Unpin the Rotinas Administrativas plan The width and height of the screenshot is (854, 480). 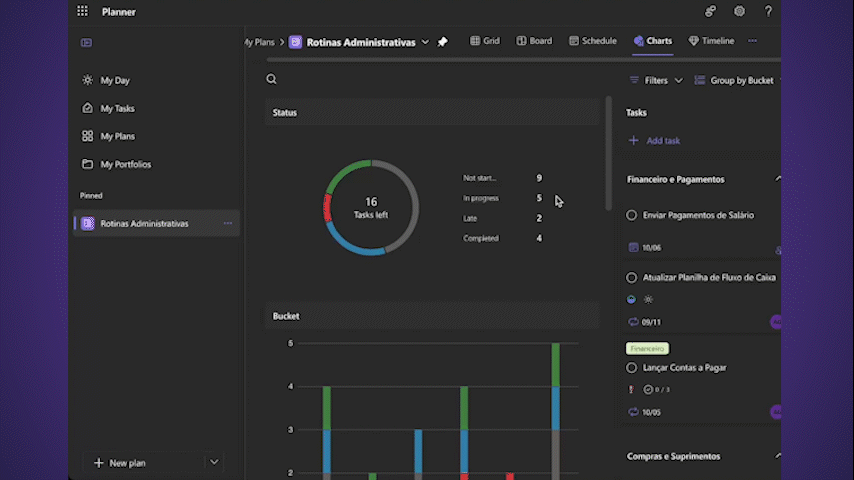pyautogui.click(x=443, y=42)
